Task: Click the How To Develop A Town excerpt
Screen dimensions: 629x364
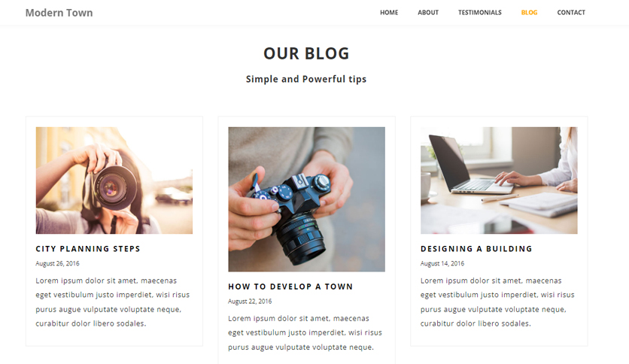Action: pyautogui.click(x=305, y=332)
